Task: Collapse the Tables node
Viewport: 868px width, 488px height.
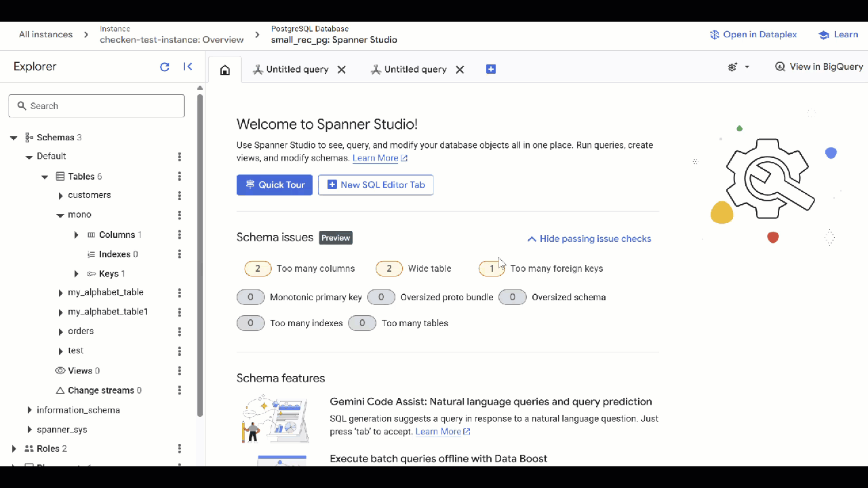Action: point(45,177)
